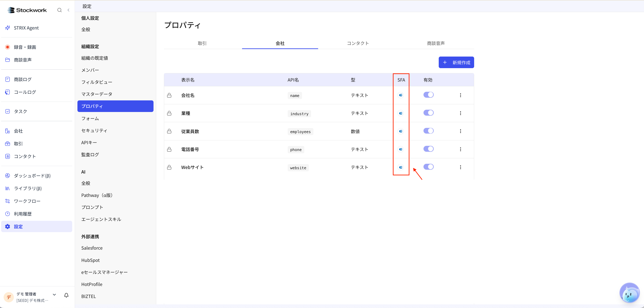The image size is (644, 308).
Task: Switch to the 商談音声 tab
Action: click(x=436, y=43)
